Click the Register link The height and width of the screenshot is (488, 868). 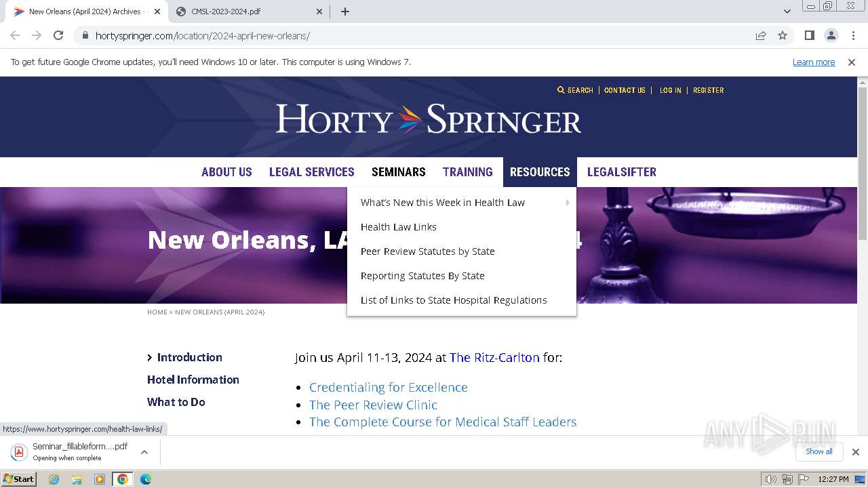point(708,90)
